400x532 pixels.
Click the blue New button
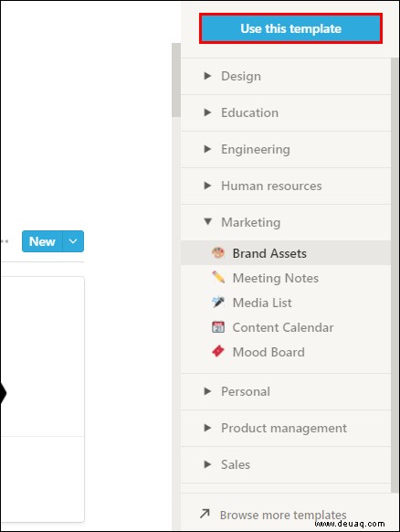tap(42, 241)
